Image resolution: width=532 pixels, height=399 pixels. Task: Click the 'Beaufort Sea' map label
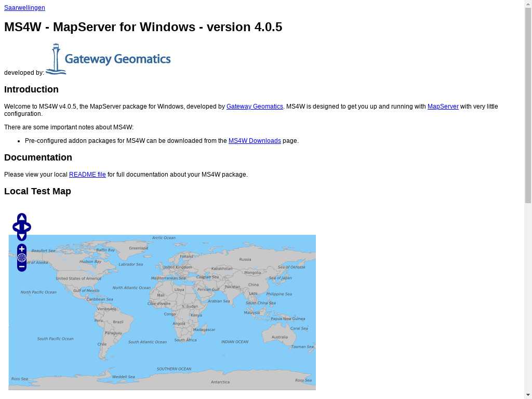pos(43,251)
